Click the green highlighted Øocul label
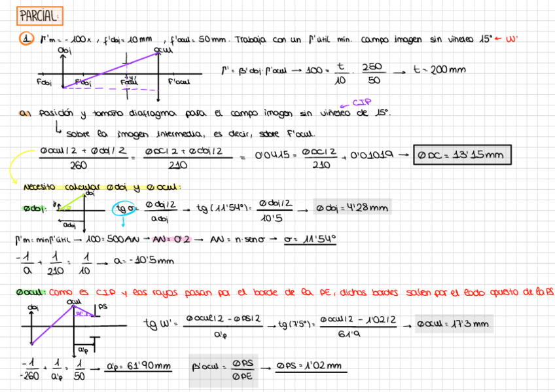Screen dimensions: 555x392 click(31, 293)
